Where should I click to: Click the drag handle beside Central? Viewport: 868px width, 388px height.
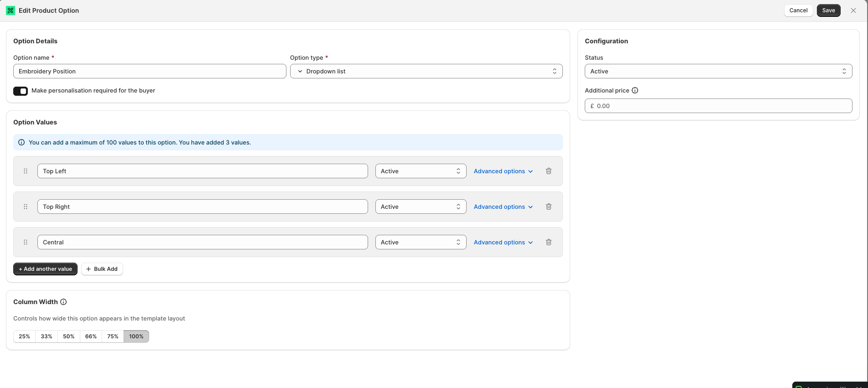tap(26, 242)
